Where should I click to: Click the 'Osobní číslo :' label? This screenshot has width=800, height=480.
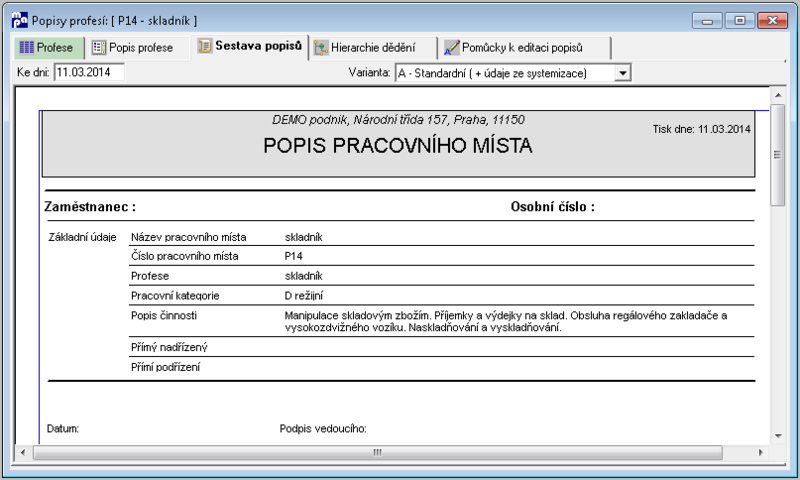(553, 207)
